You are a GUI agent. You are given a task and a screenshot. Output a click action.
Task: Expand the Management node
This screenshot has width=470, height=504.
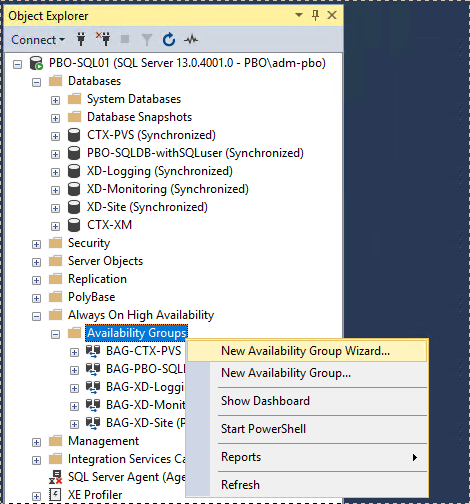(x=36, y=442)
